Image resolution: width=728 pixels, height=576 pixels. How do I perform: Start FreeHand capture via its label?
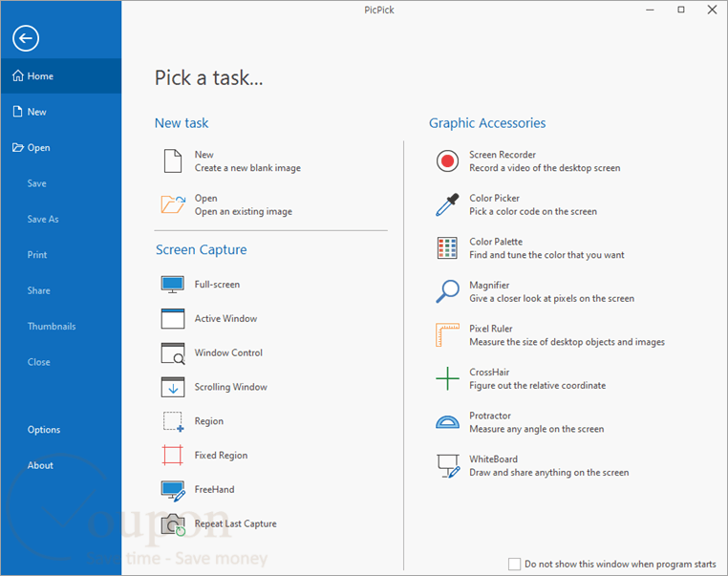tap(215, 490)
